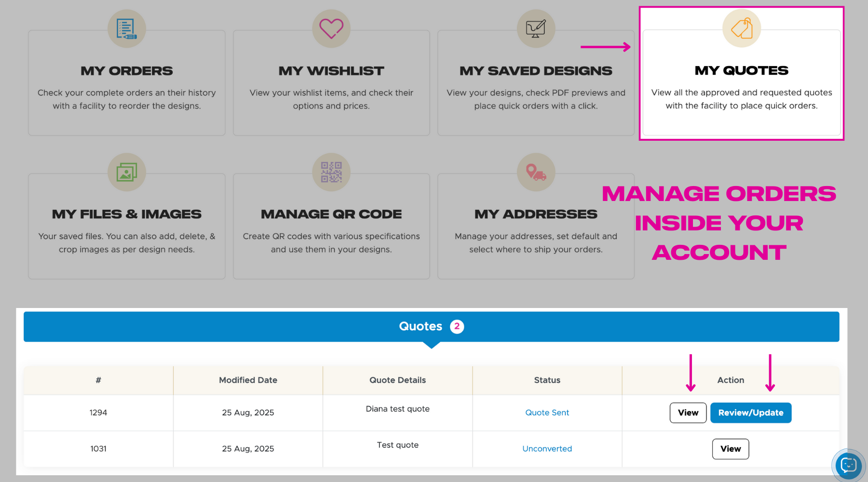Screen dimensions: 868x482
Task: Click the My Files & Images picture icon
Action: (126, 172)
